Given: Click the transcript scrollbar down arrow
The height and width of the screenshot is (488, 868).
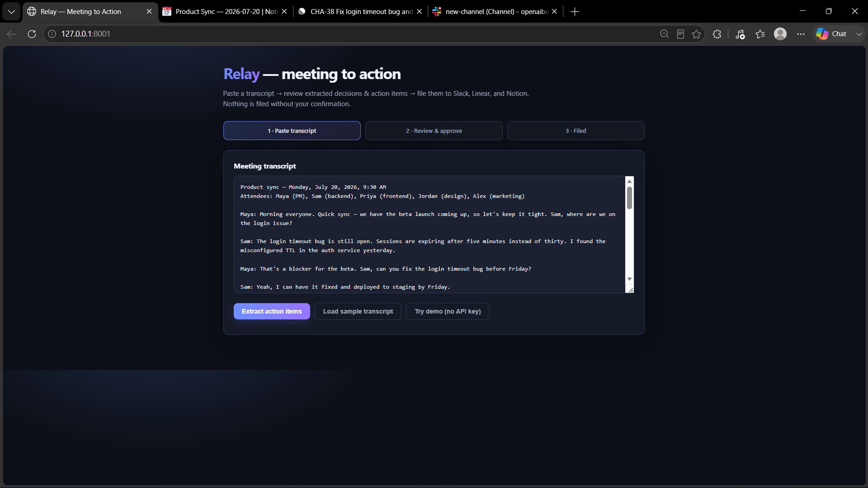Looking at the screenshot, I should pos(629,279).
